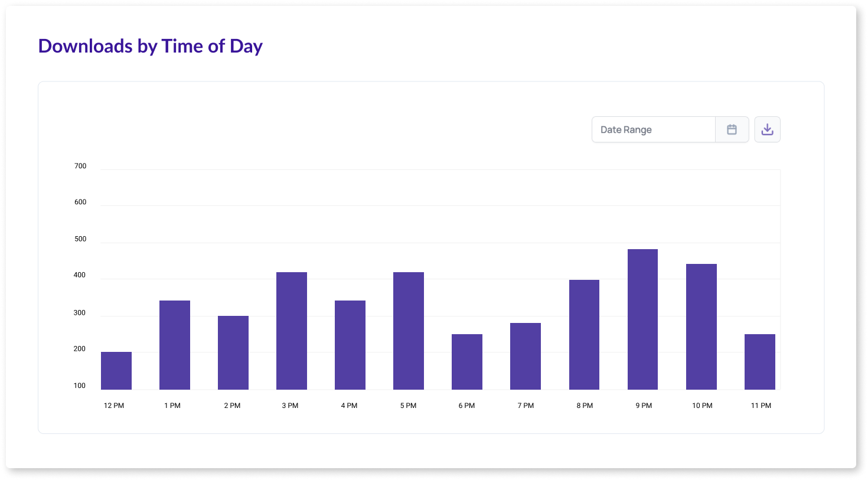Click the 4 PM bar in chart

(x=350, y=345)
